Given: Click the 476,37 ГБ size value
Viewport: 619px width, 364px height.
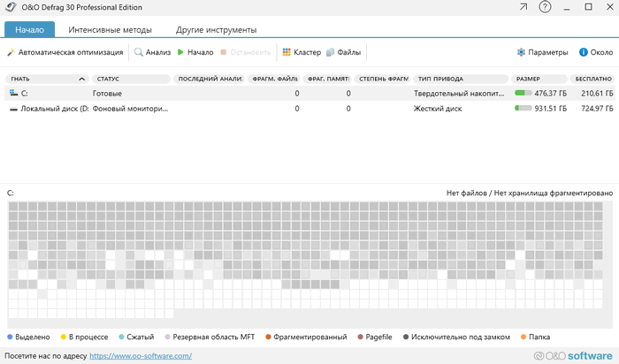Looking at the screenshot, I should coord(551,94).
